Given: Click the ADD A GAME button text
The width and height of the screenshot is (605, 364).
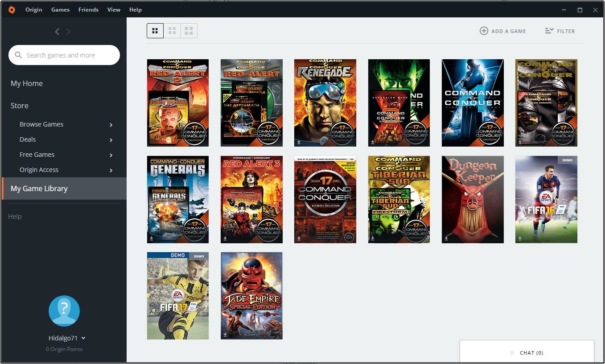Looking at the screenshot, I should point(509,31).
